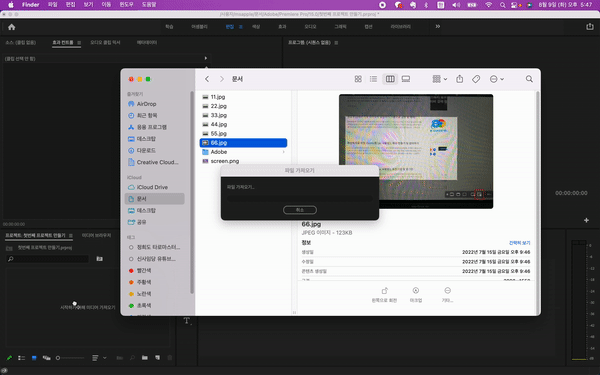Click the Find magnifier icon in Project panel footer
This screenshot has width=600, height=375.
click(x=132, y=358)
